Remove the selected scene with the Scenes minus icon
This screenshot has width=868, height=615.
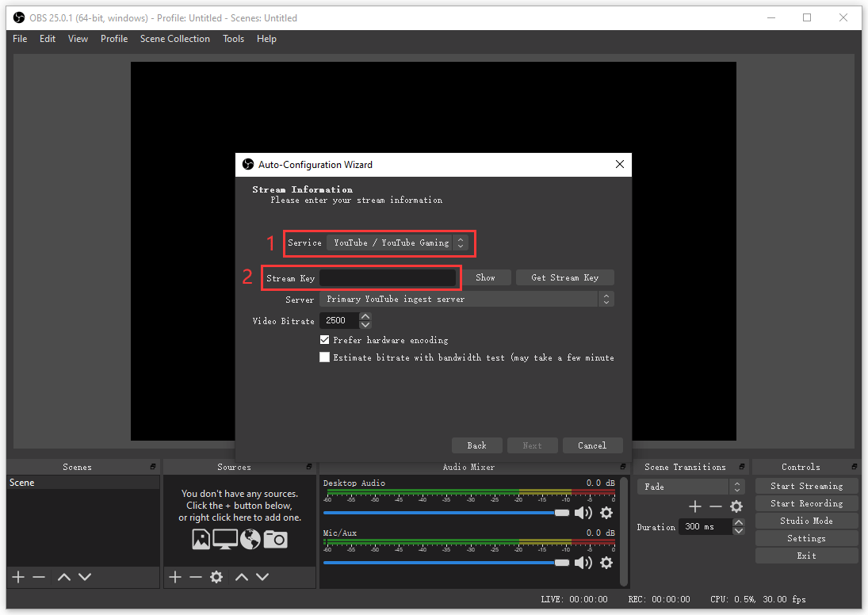click(x=39, y=577)
